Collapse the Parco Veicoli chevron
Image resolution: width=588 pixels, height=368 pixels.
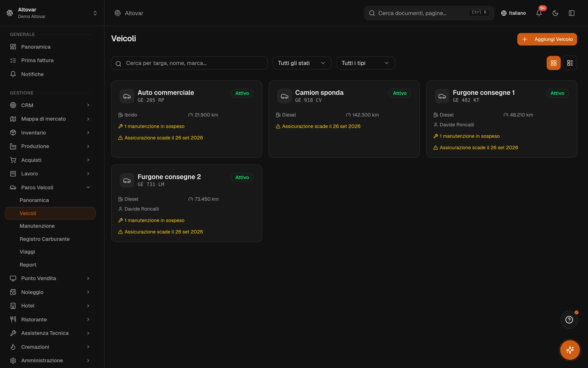(88, 187)
